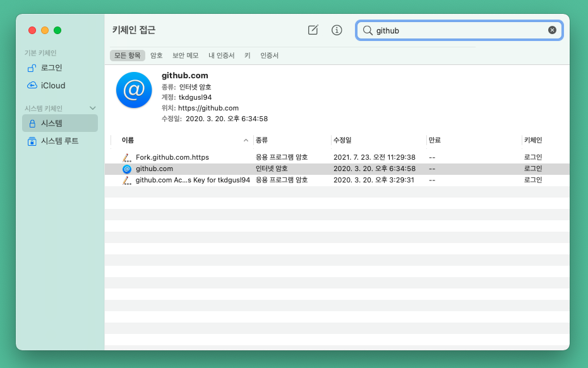Image resolution: width=588 pixels, height=368 pixels.
Task: Click the date 2021. 7. 23. 오전 11:29:38
Action: 375,157
